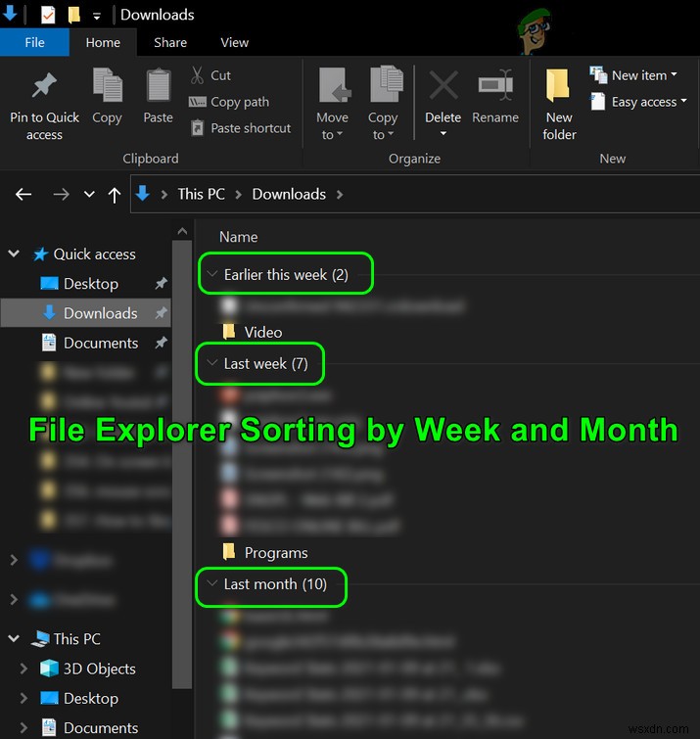
Task: Click the Easy access icon
Action: 598,101
